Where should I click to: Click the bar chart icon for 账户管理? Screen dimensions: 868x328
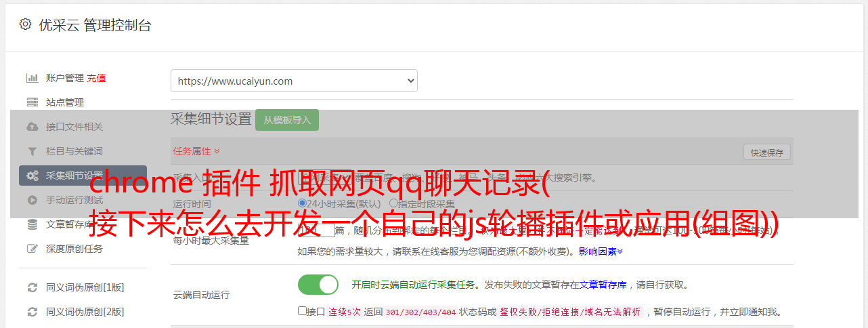pyautogui.click(x=32, y=78)
